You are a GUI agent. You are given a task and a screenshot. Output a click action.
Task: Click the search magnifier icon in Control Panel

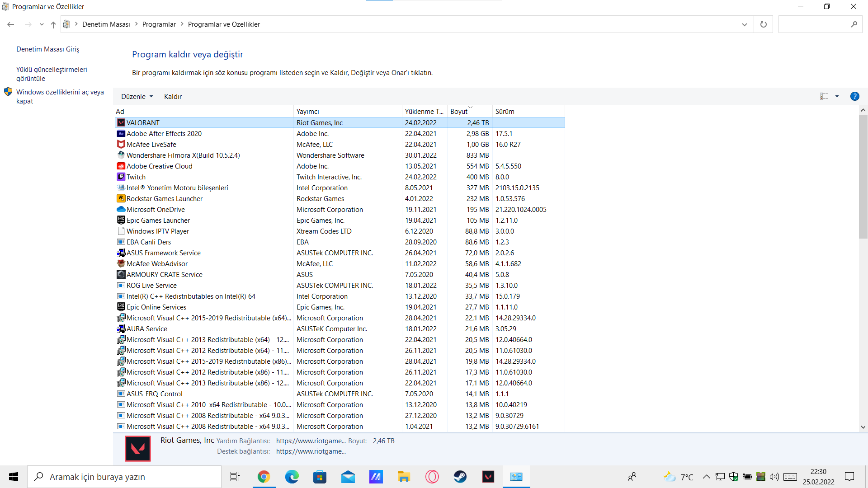click(854, 24)
